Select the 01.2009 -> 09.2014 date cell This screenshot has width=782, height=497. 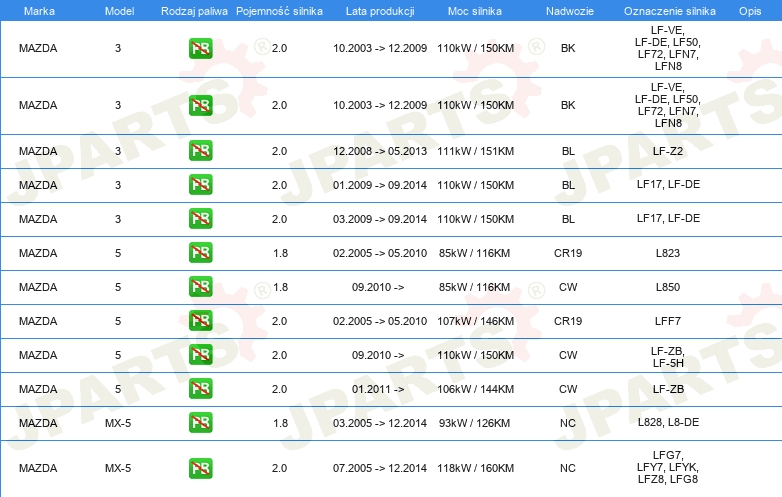(380, 185)
